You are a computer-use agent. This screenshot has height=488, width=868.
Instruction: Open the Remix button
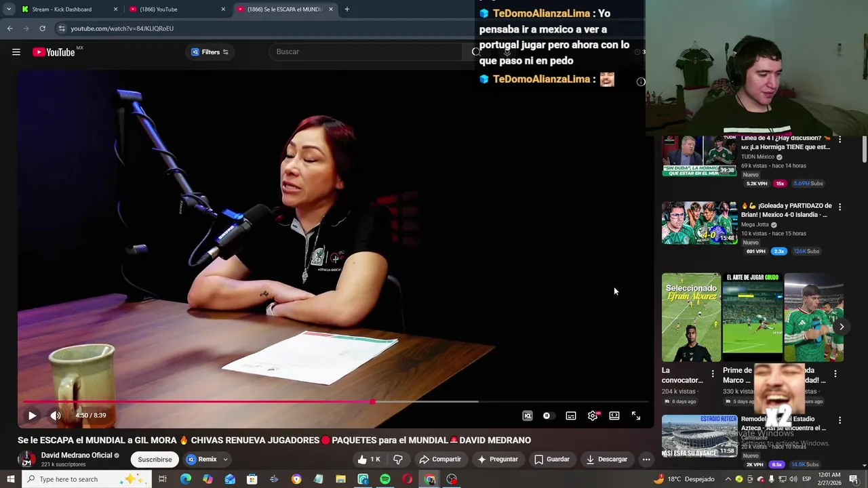tap(202, 460)
